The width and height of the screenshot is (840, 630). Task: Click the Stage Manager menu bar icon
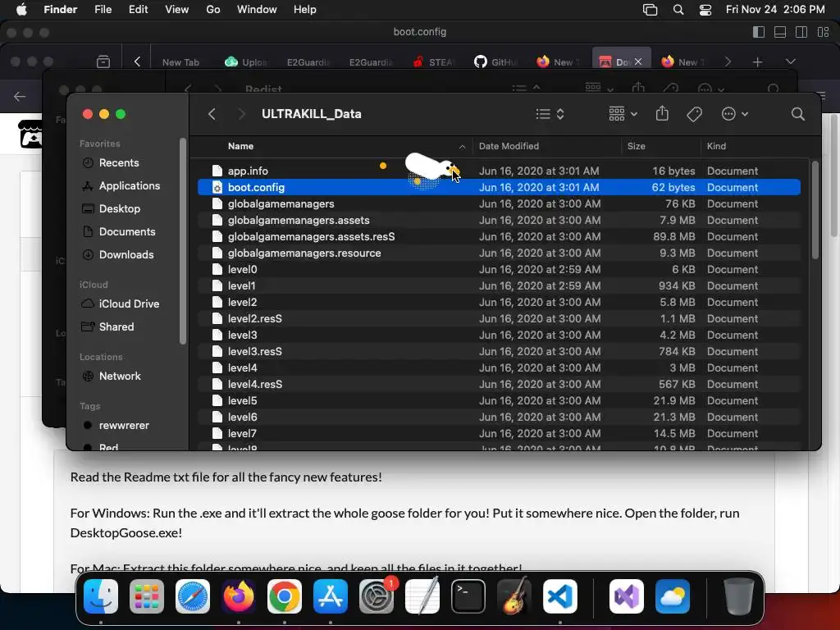[x=650, y=10]
